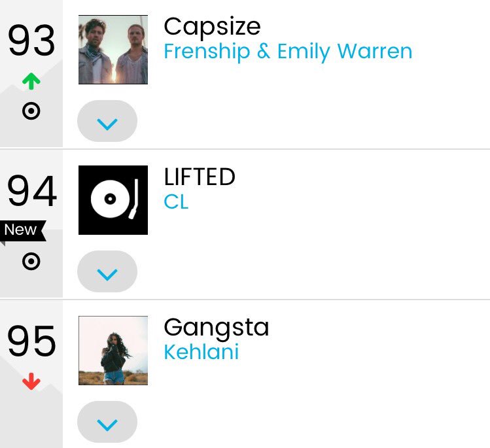Click the rank number 93
This screenshot has height=448, width=490.
tap(31, 41)
